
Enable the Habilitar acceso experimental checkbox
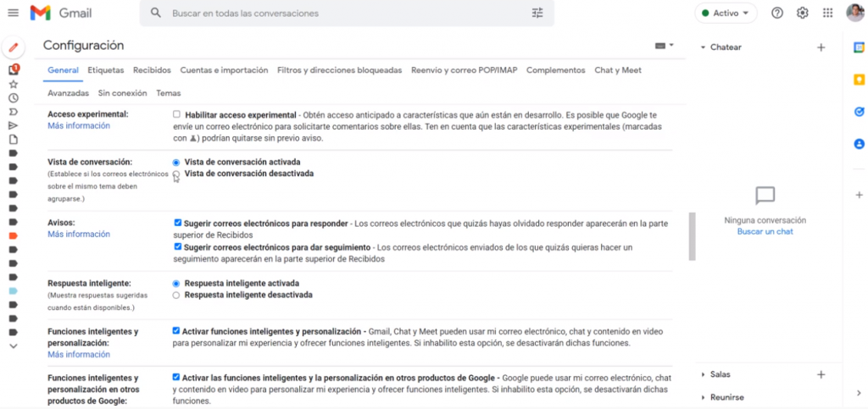click(176, 114)
